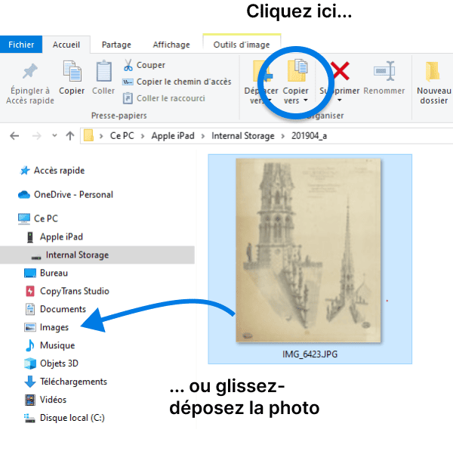Click the Épingler à Accès rapide pin icon

click(29, 72)
